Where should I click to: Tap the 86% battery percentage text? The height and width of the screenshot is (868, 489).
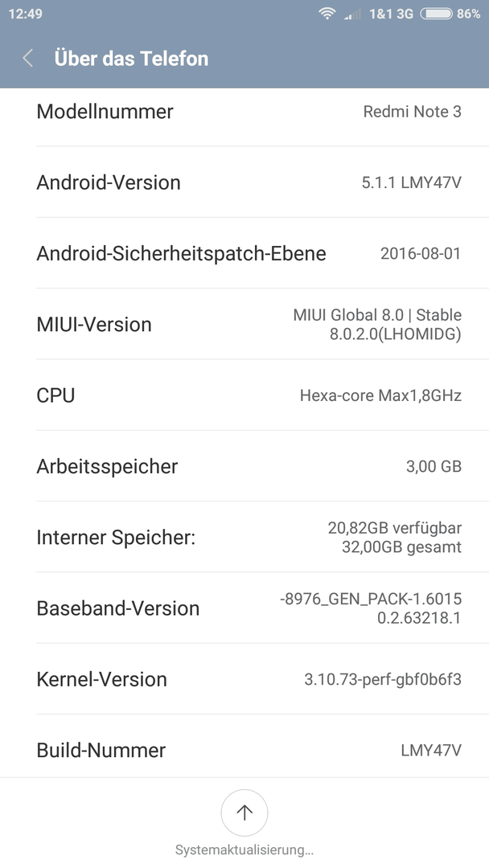coord(469,14)
